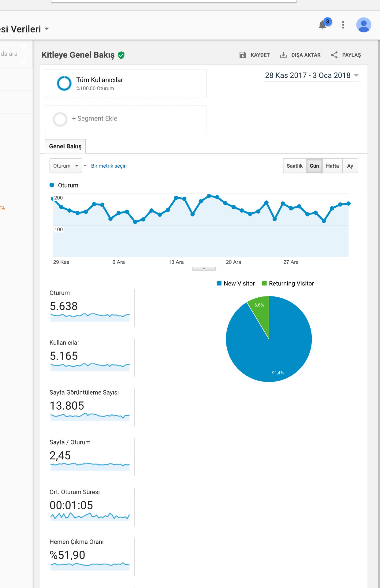This screenshot has width=380, height=588.
Task: Switch chart granularity to Hafta
Action: point(332,166)
